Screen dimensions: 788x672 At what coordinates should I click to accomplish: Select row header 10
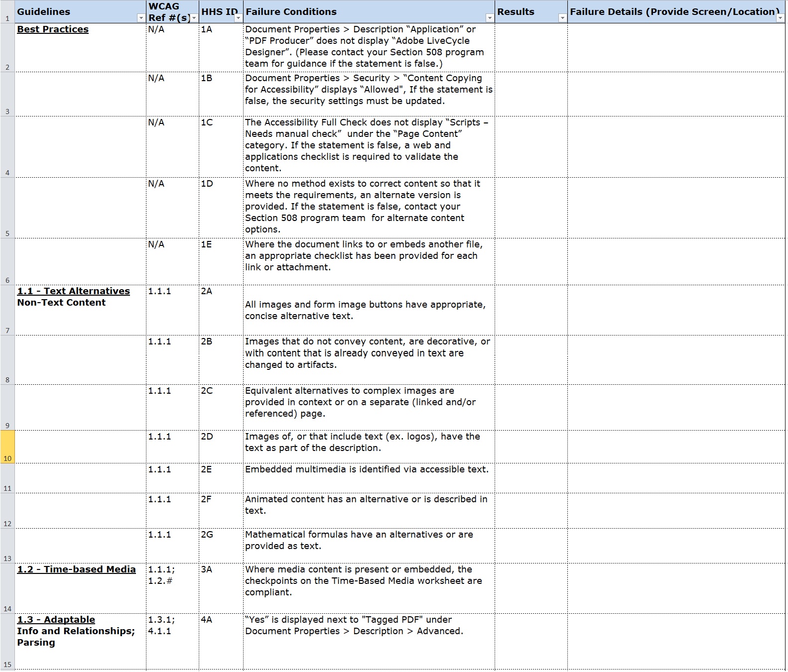(x=7, y=447)
